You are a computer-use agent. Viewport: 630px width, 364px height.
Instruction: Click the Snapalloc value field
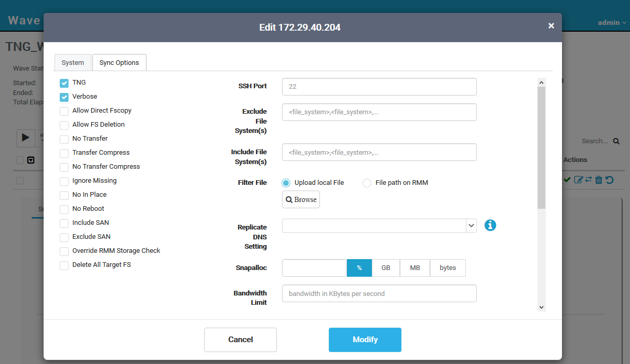click(314, 268)
